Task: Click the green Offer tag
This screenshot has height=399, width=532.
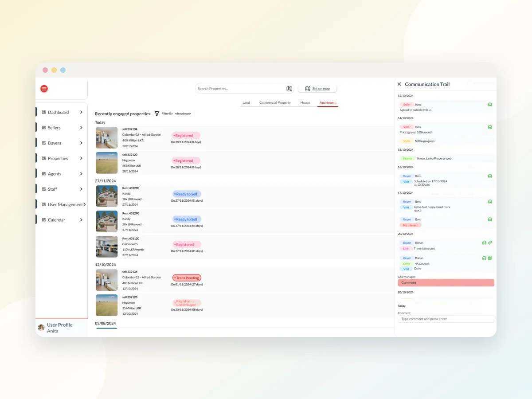Action: 407,264
